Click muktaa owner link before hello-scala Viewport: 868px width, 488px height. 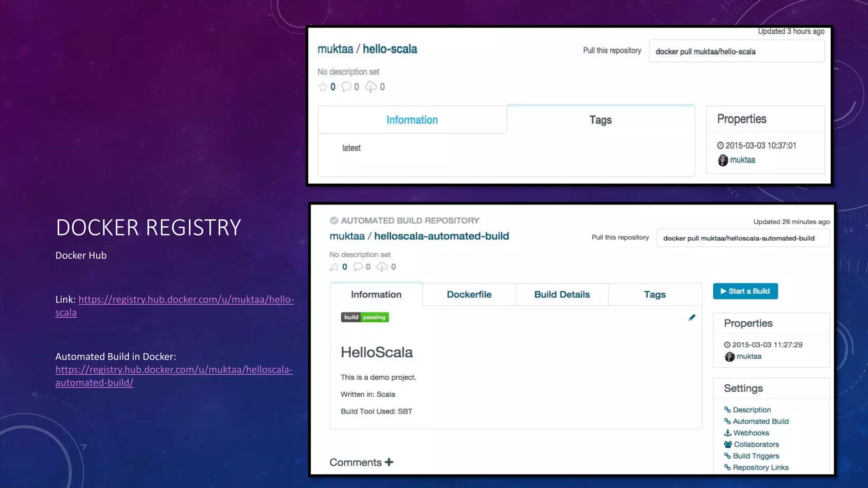335,49
